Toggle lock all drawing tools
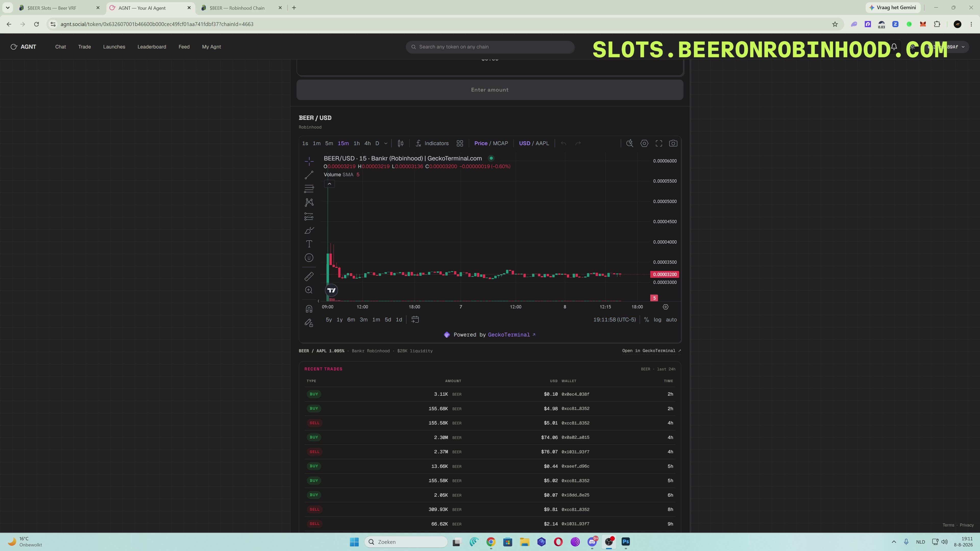This screenshot has height=551, width=980. click(x=309, y=323)
